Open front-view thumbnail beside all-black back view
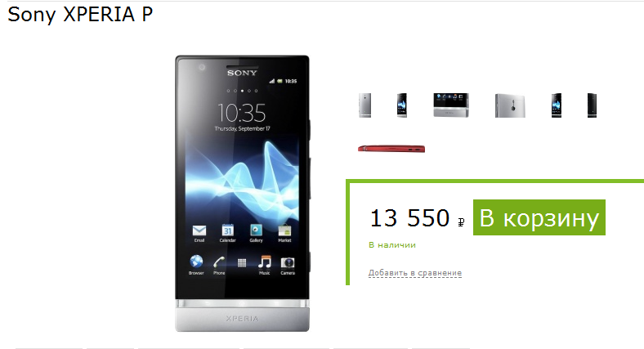The image size is (644, 349). tap(556, 105)
